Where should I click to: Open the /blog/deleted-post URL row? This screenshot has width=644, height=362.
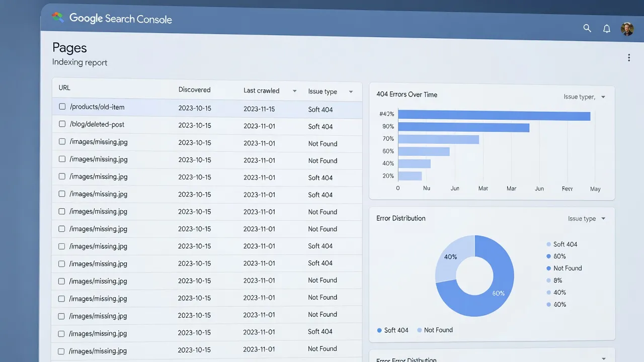pyautogui.click(x=207, y=125)
